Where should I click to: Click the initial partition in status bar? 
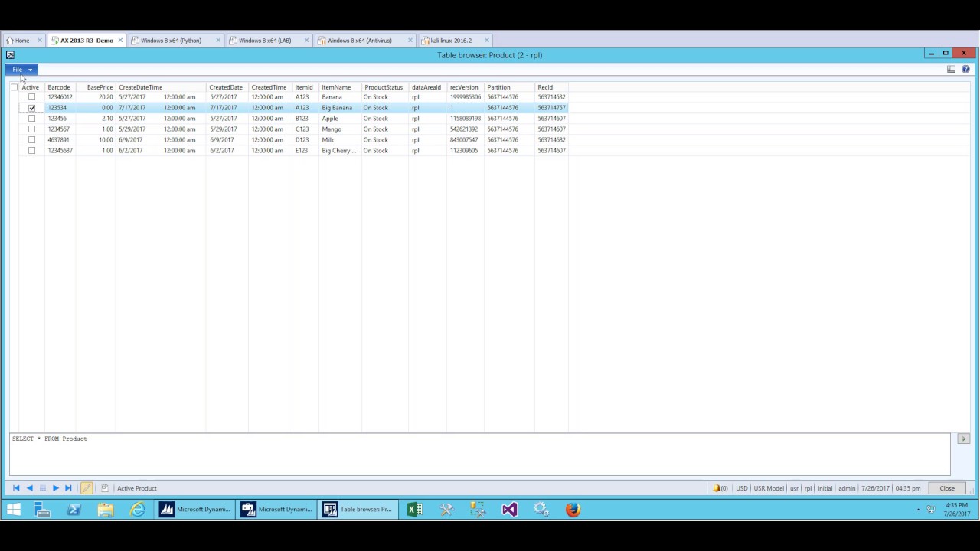pos(825,488)
